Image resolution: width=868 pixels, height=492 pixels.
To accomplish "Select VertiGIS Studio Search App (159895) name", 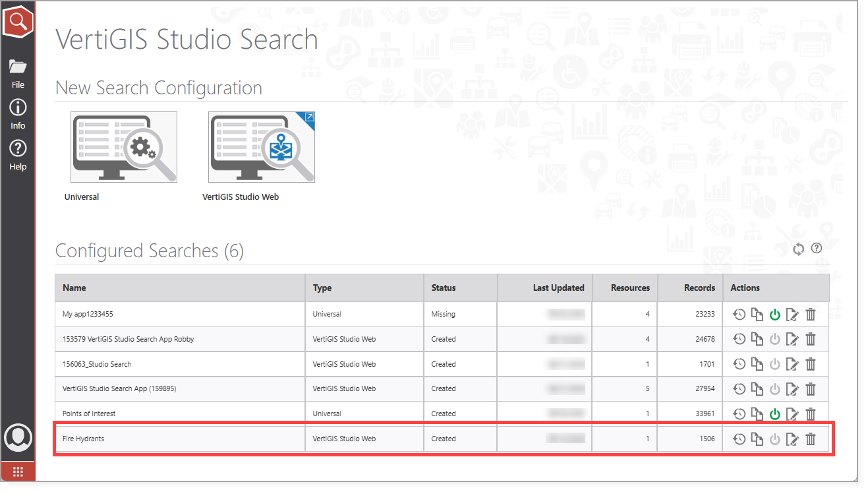I will point(119,388).
